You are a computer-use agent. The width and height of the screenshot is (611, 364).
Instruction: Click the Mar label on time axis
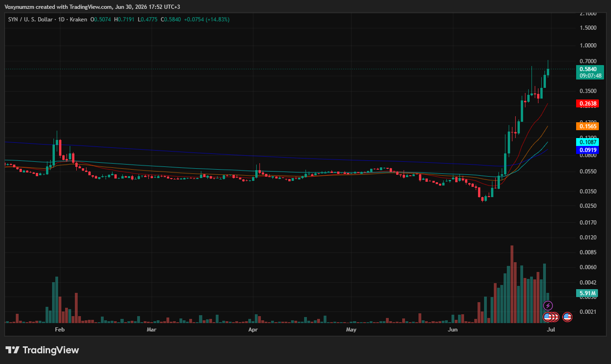pyautogui.click(x=151, y=330)
